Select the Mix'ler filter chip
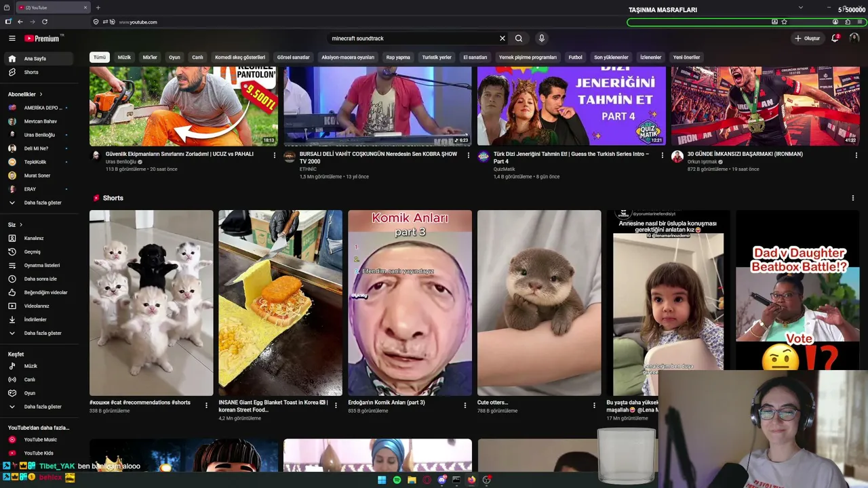The image size is (868, 488). 150,58
